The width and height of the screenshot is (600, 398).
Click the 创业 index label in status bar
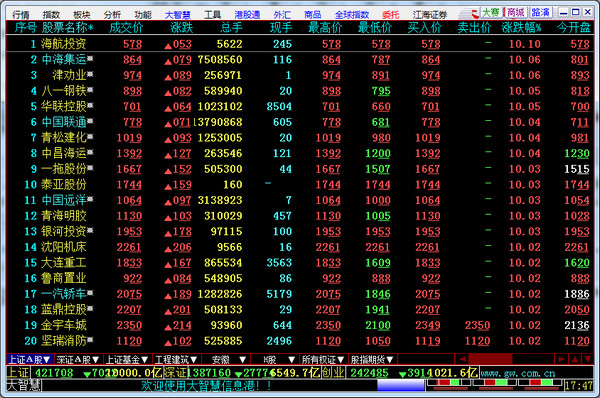point(333,372)
